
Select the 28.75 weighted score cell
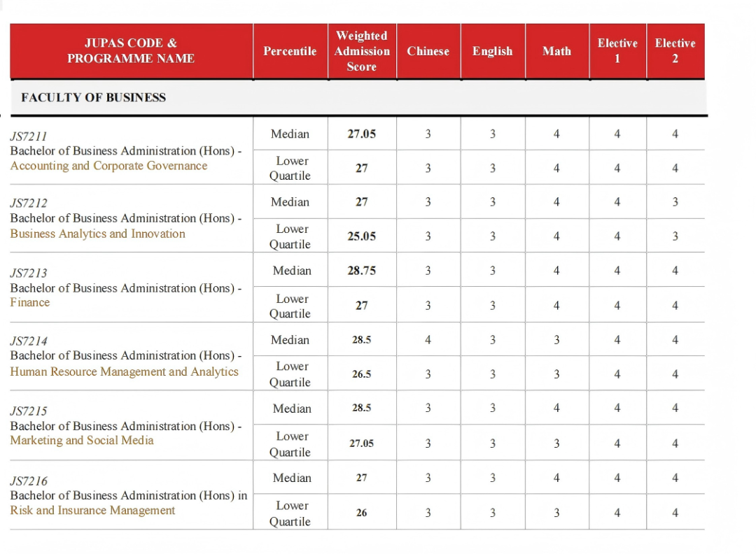tap(361, 271)
